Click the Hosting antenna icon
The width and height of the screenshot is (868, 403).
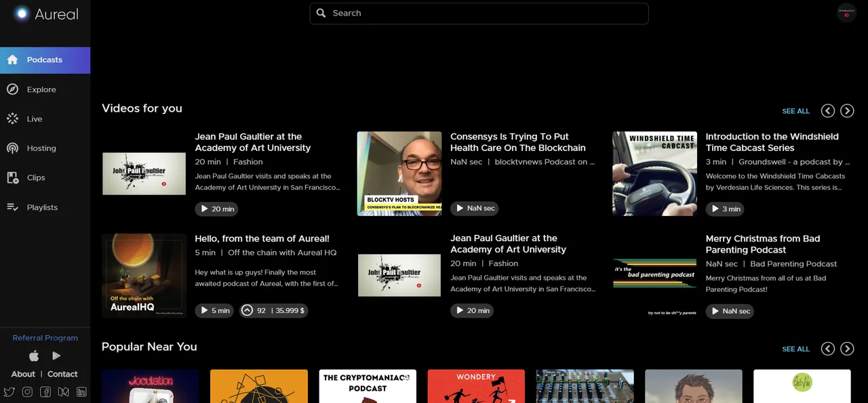12,148
